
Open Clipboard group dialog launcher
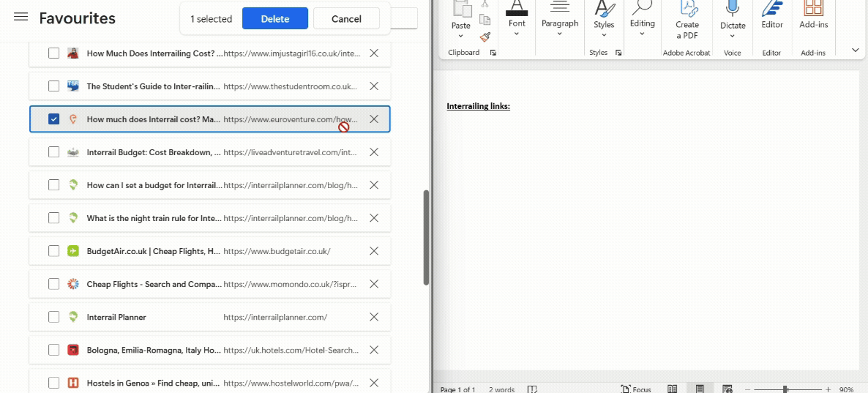[x=493, y=53]
